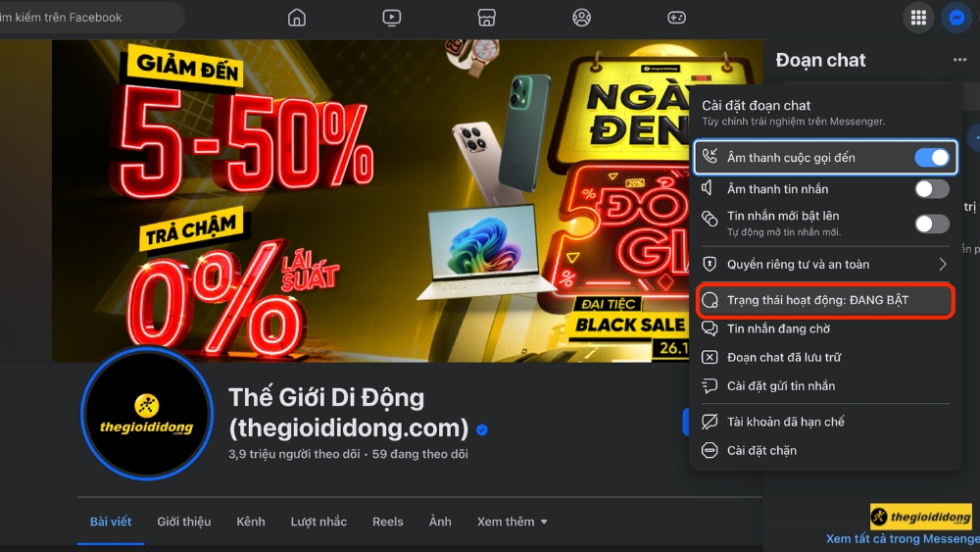The width and height of the screenshot is (980, 552).
Task: Open the Xem thêm dropdown
Action: tap(513, 522)
